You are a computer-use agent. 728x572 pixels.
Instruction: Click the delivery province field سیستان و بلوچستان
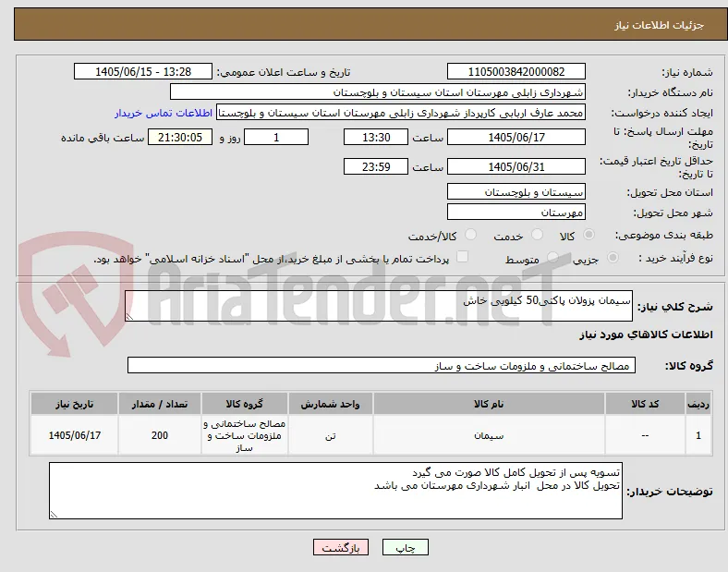tap(516, 191)
